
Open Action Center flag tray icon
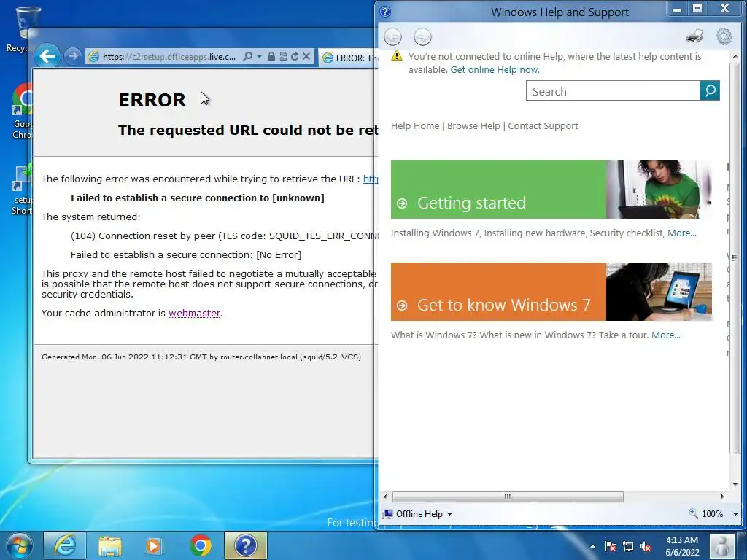pyautogui.click(x=611, y=546)
